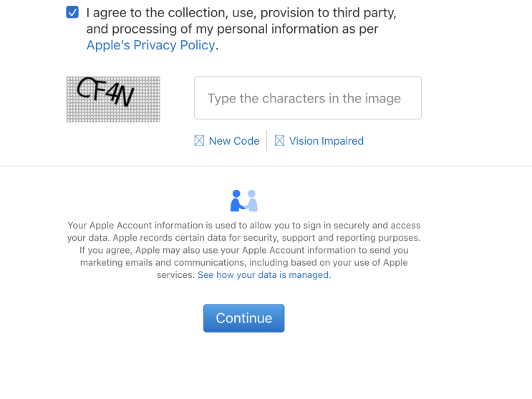Viewport: 532px width, 399px height.
Task: Open "See how your data is managed"
Action: (264, 275)
